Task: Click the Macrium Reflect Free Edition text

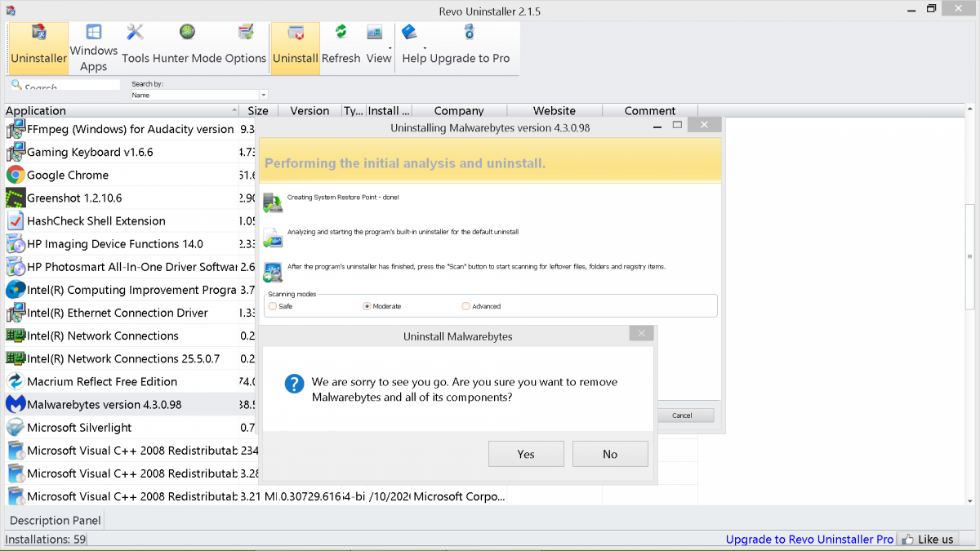Action: pyautogui.click(x=102, y=381)
